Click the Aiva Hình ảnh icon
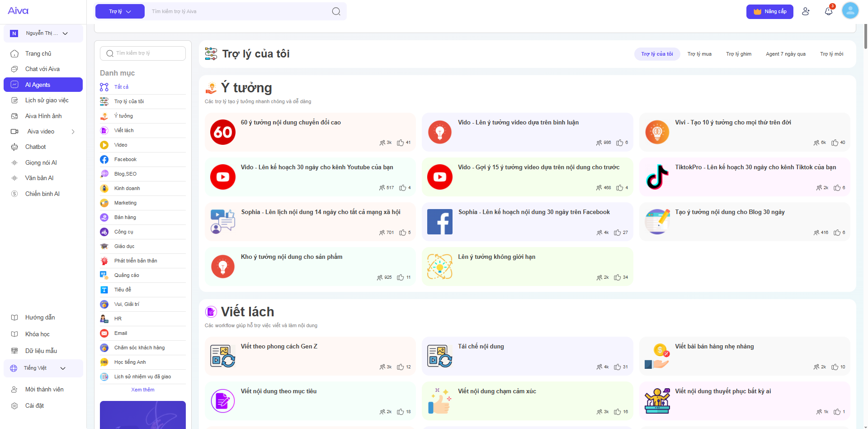 tap(14, 116)
